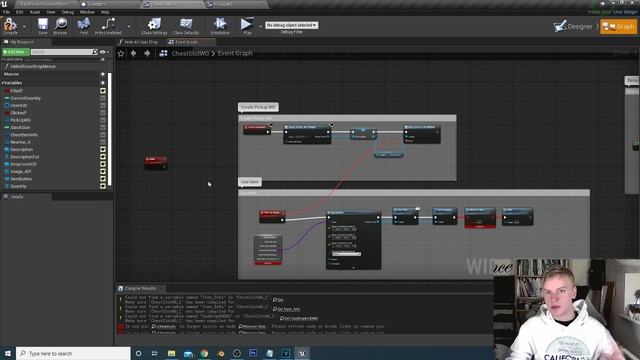The height and width of the screenshot is (360, 640).
Task: Click the Use Item comment label
Action: 250,182
